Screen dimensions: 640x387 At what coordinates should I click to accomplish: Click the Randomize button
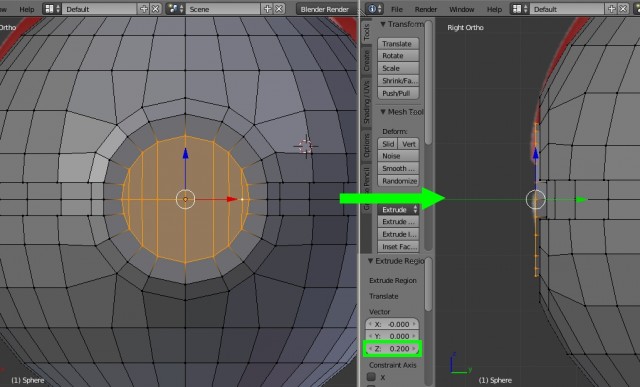coord(398,180)
